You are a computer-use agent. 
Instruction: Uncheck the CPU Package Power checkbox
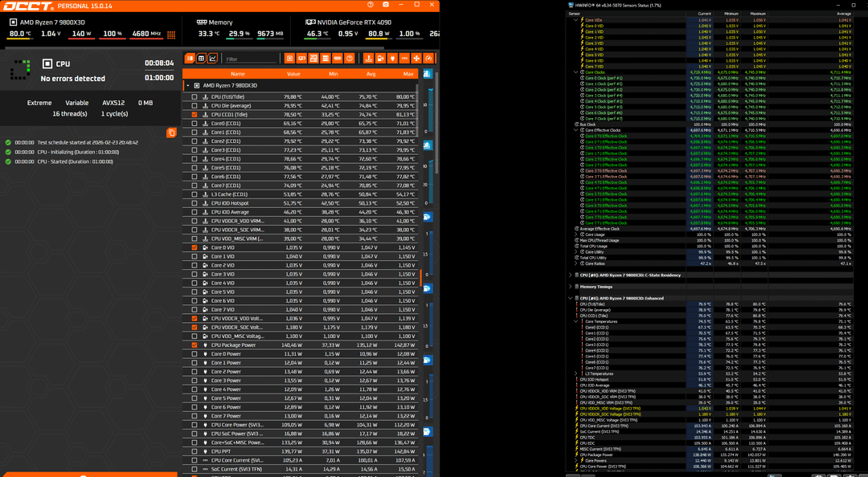click(194, 344)
